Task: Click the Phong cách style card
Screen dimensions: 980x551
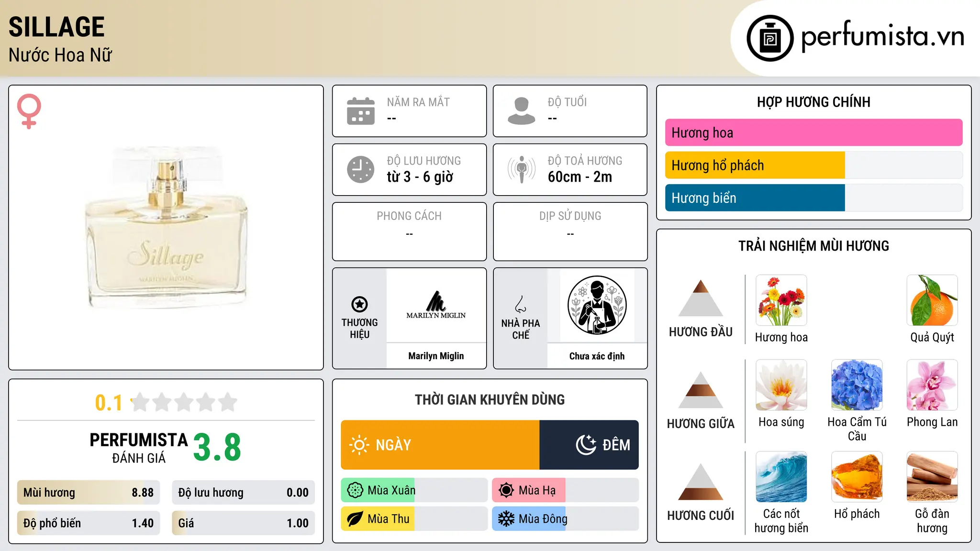Action: click(x=409, y=231)
